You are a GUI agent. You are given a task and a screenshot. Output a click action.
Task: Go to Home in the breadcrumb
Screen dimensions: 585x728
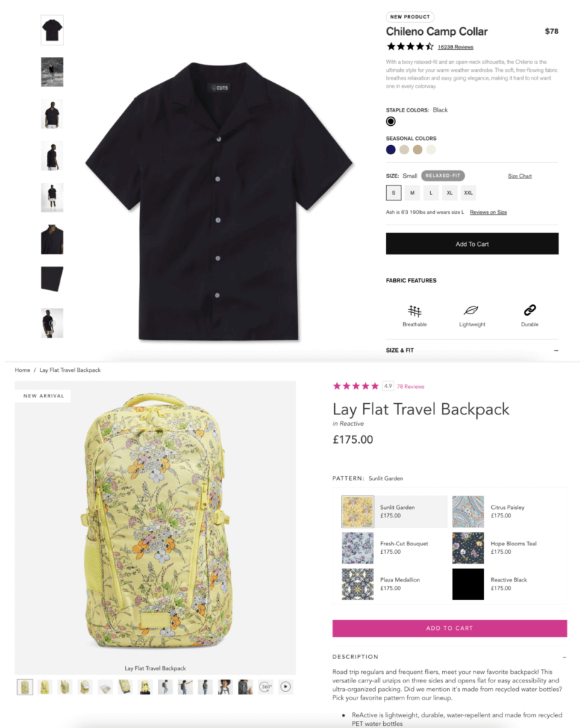pyautogui.click(x=22, y=370)
